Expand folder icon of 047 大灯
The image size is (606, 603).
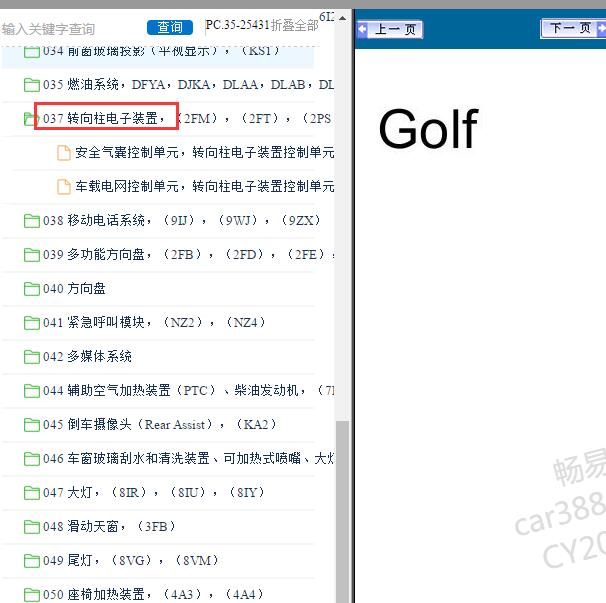point(32,493)
